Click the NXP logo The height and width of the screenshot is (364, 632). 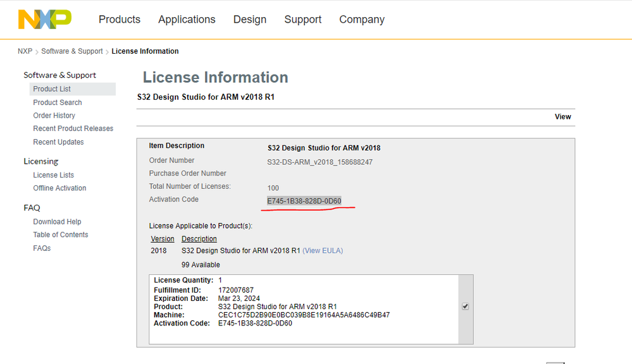click(x=44, y=20)
